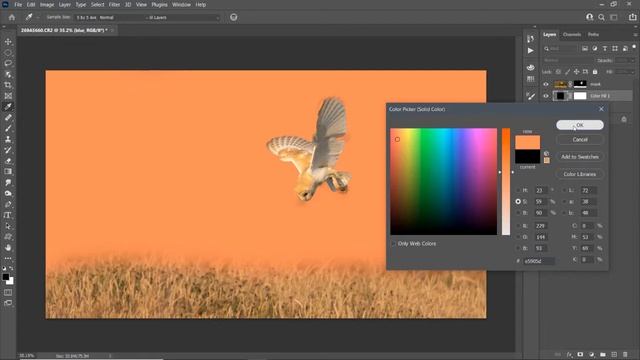This screenshot has width=640, height=360.
Task: Open the File menu
Action: pyautogui.click(x=18, y=4)
